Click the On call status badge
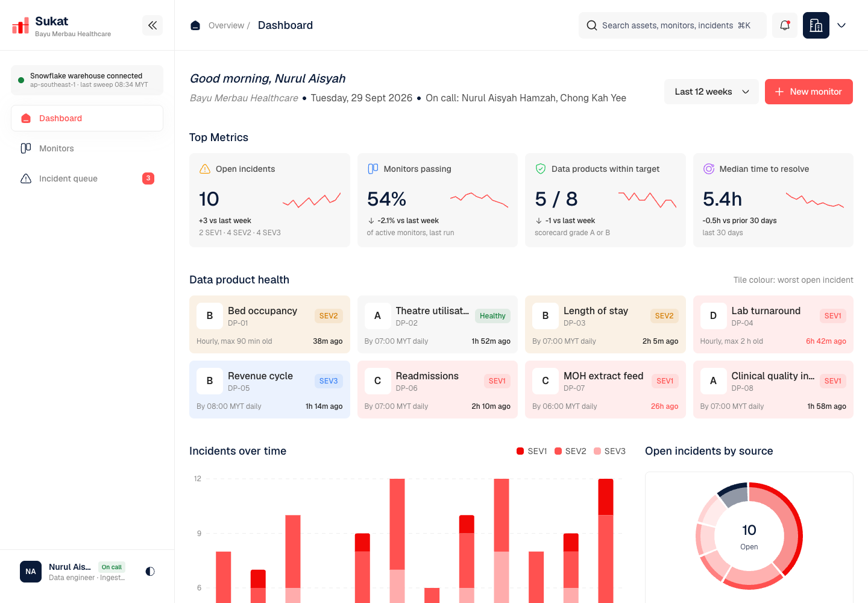This screenshot has width=868, height=603. tap(112, 567)
